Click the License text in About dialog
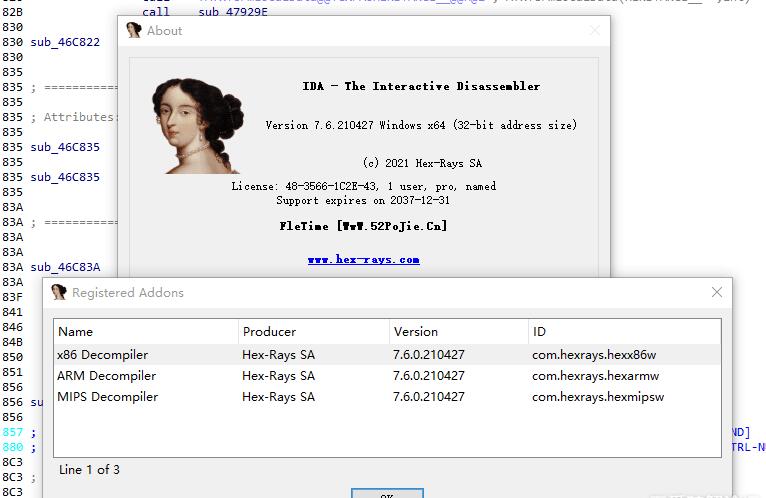 coord(363,186)
